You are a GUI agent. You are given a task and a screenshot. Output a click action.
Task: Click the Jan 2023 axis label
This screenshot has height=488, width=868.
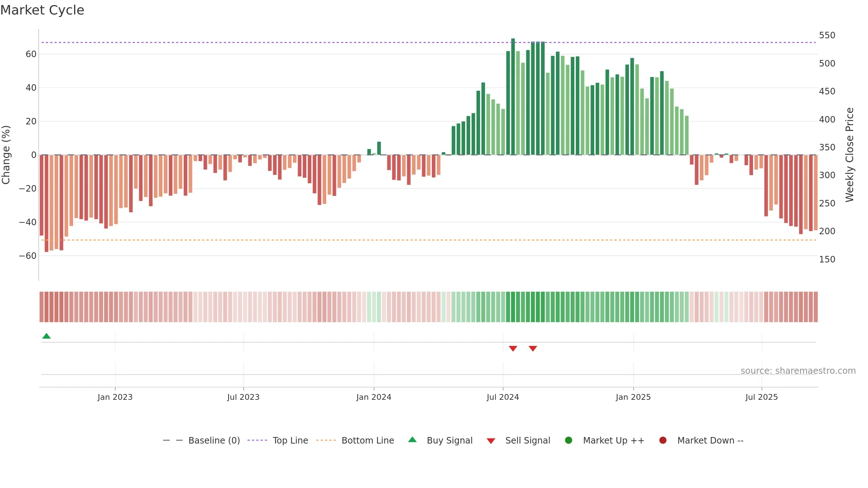click(115, 397)
